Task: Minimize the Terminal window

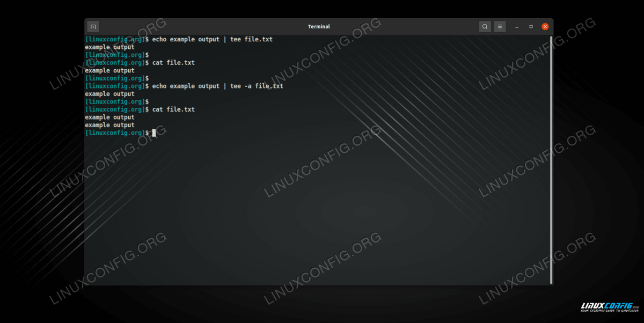Action: tap(517, 26)
